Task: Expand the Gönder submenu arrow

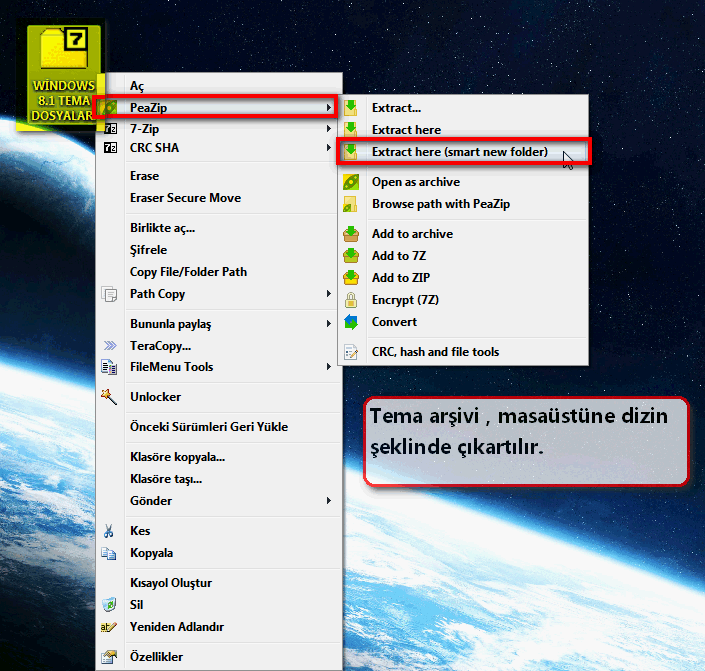Action: 329,501
